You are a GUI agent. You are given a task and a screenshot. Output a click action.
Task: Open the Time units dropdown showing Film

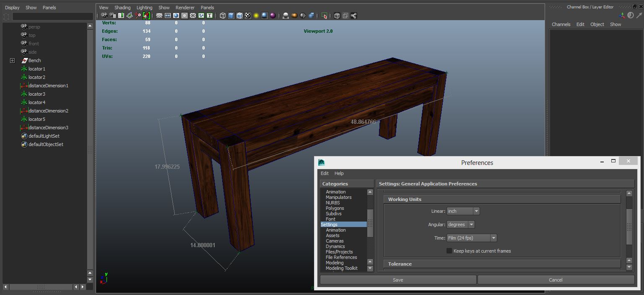[472, 238]
